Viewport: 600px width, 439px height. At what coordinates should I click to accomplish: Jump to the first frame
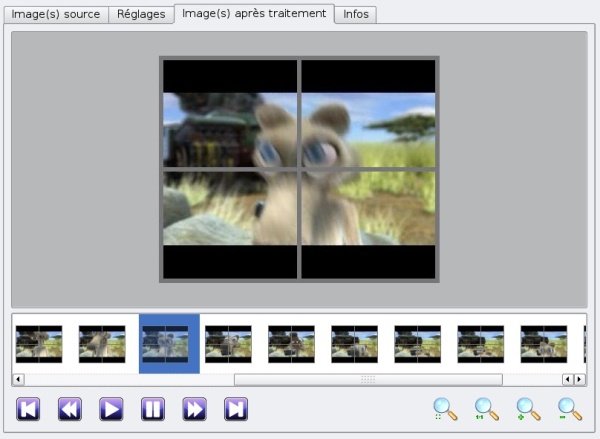point(28,409)
